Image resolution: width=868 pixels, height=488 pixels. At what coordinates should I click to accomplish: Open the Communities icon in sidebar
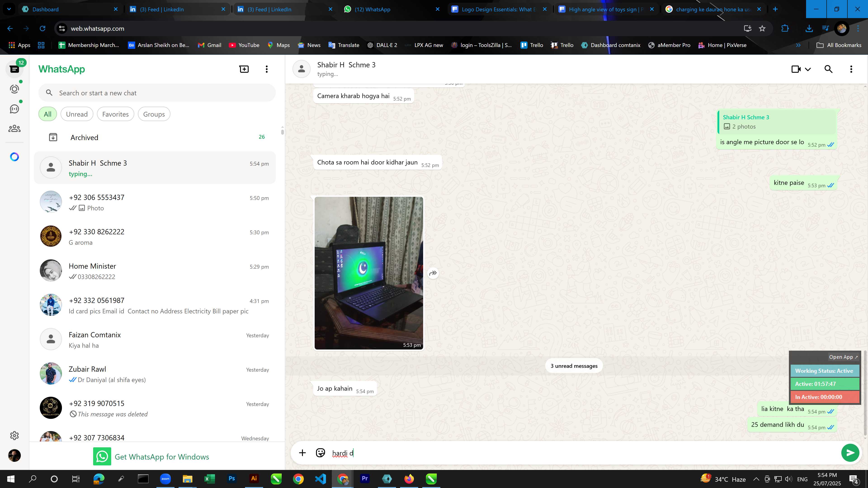[14, 128]
